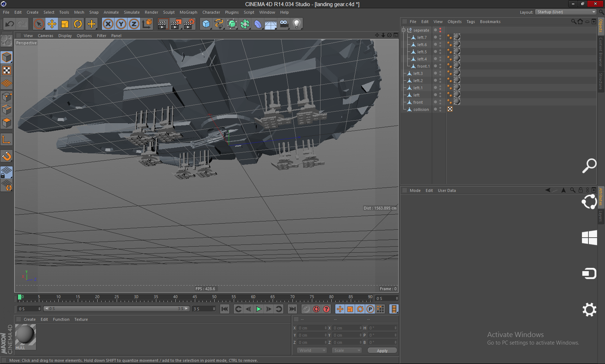The width and height of the screenshot is (605, 364).
Task: Open the MoGraph menu
Action: (188, 12)
